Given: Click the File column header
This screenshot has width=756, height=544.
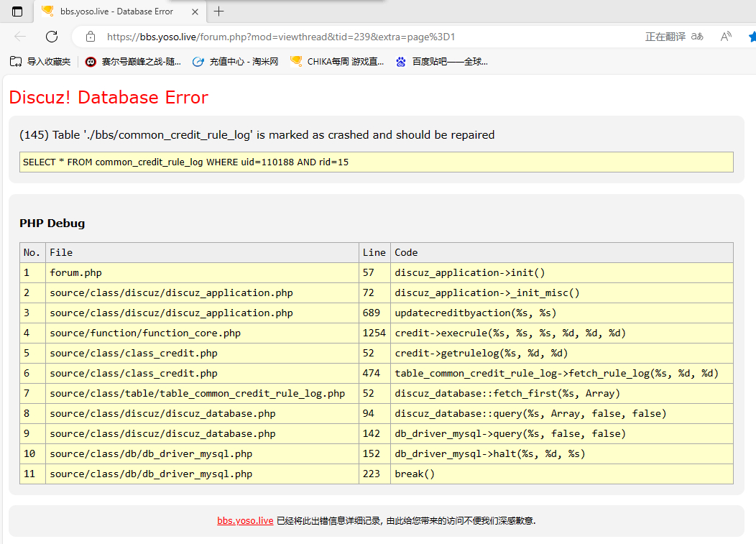Looking at the screenshot, I should [x=202, y=253].
